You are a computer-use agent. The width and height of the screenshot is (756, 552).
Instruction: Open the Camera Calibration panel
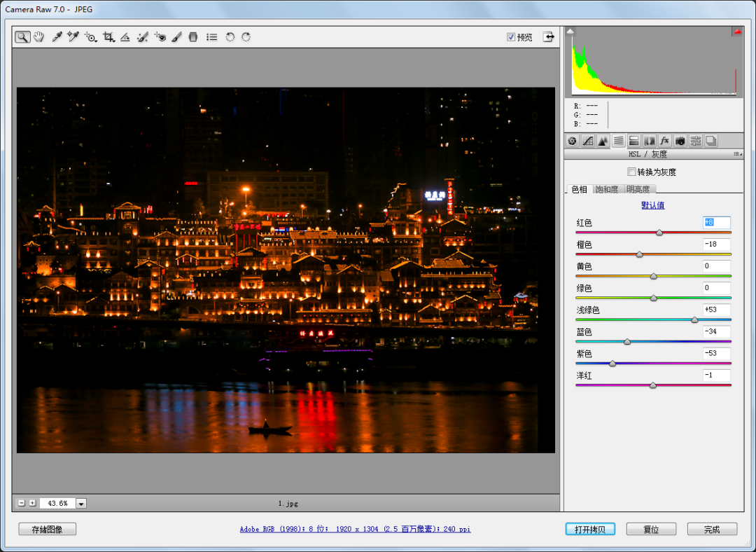point(680,141)
